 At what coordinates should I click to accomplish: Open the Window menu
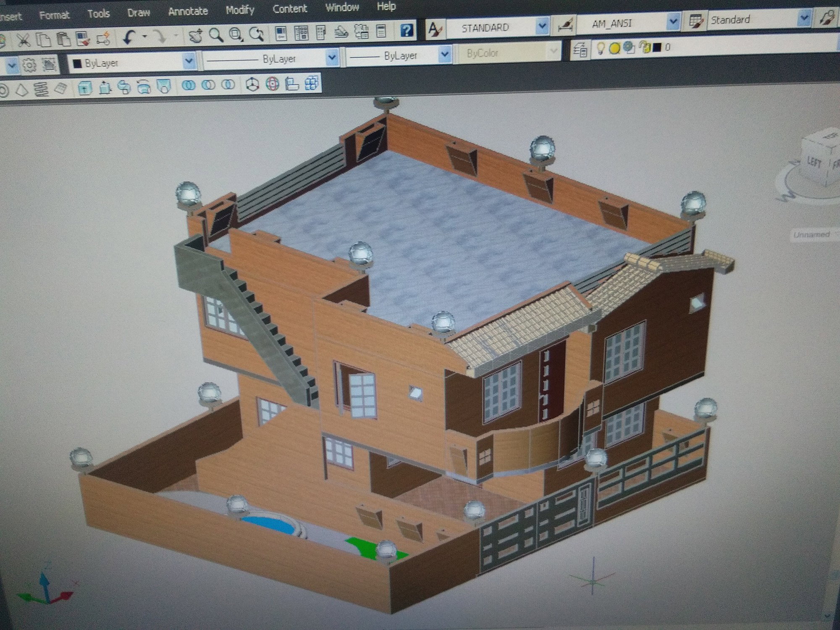[x=342, y=7]
